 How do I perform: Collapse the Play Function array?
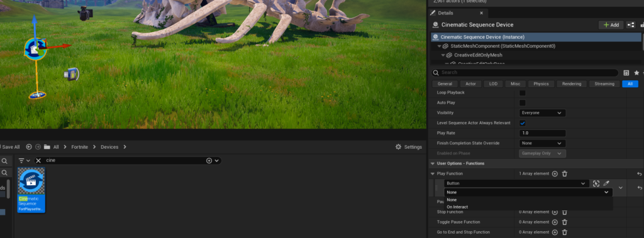tap(433, 173)
